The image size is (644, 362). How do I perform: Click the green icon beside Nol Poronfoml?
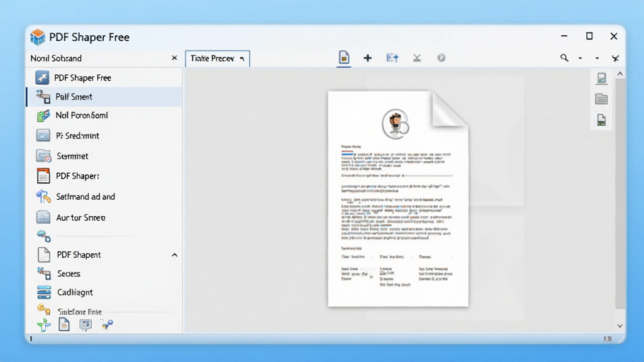[43, 116]
